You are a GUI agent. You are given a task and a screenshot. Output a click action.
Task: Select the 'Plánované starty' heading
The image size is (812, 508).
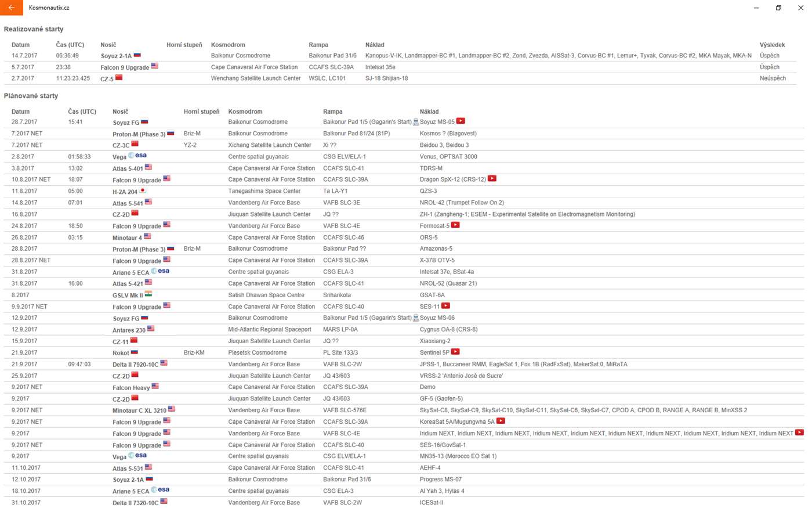[31, 96]
